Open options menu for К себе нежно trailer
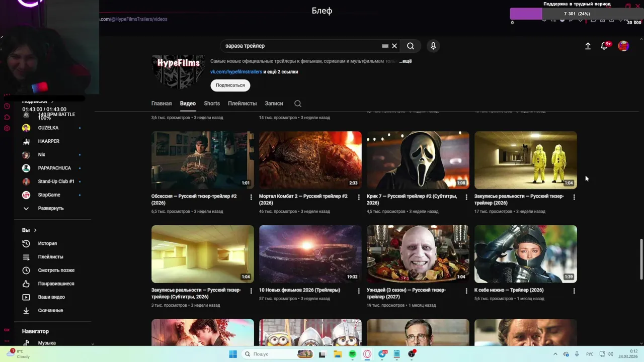This screenshot has height=362, width=644. click(x=574, y=291)
